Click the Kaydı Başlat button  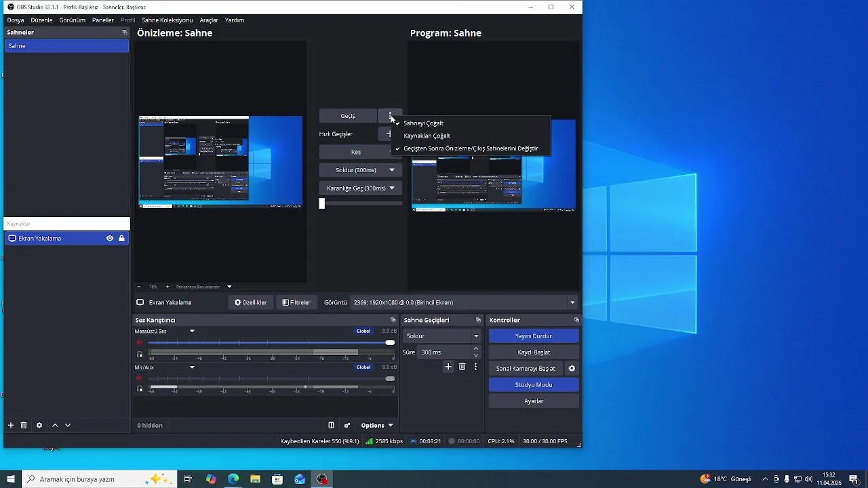pyautogui.click(x=534, y=352)
